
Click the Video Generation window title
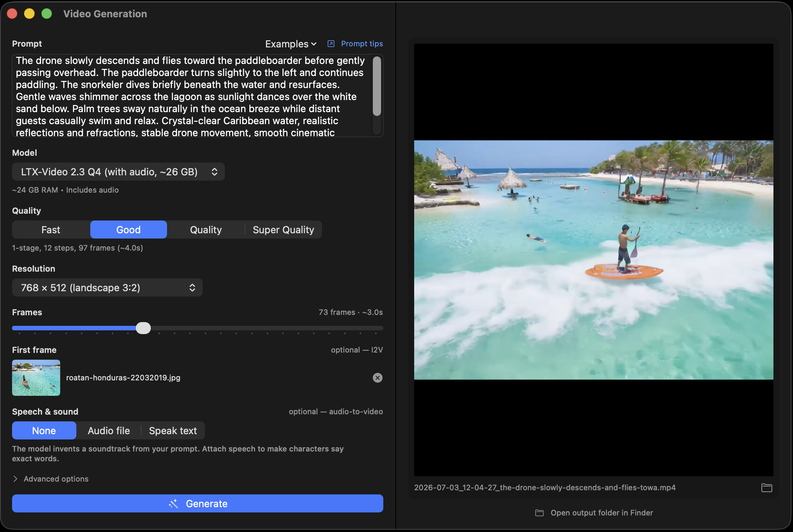coord(105,14)
